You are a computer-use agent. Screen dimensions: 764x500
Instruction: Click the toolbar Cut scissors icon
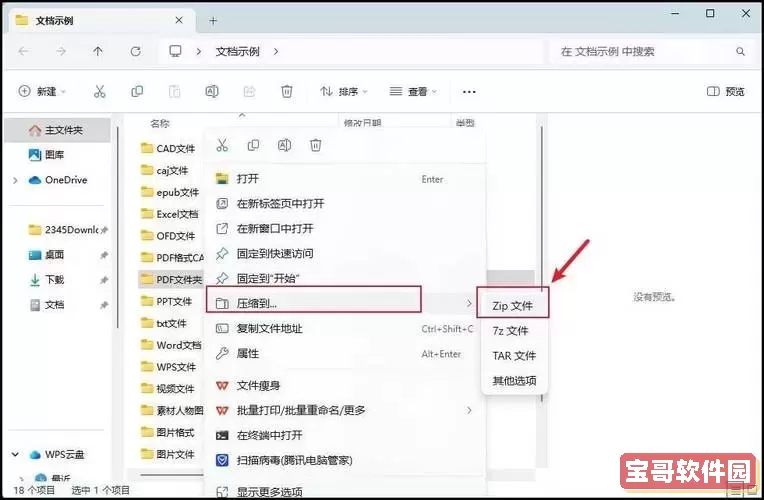(x=99, y=91)
